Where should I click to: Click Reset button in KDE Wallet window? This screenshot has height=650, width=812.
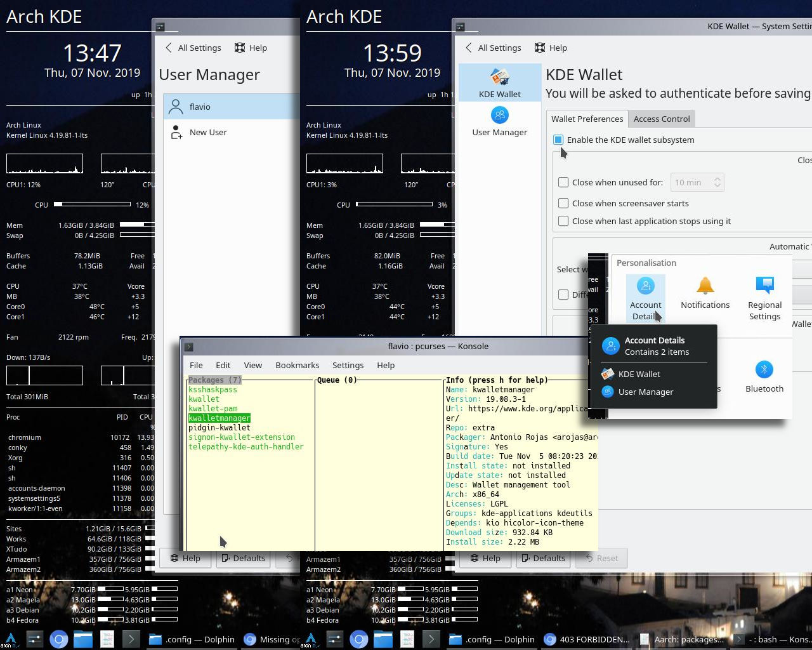coord(601,558)
